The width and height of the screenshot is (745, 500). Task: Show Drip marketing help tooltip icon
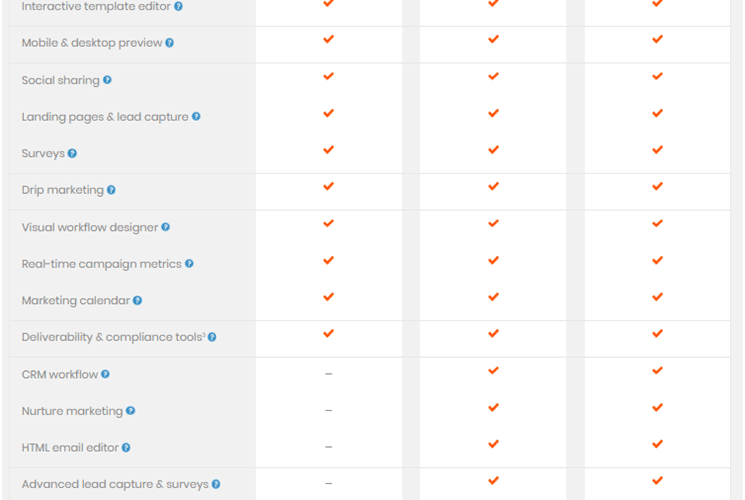[111, 190]
